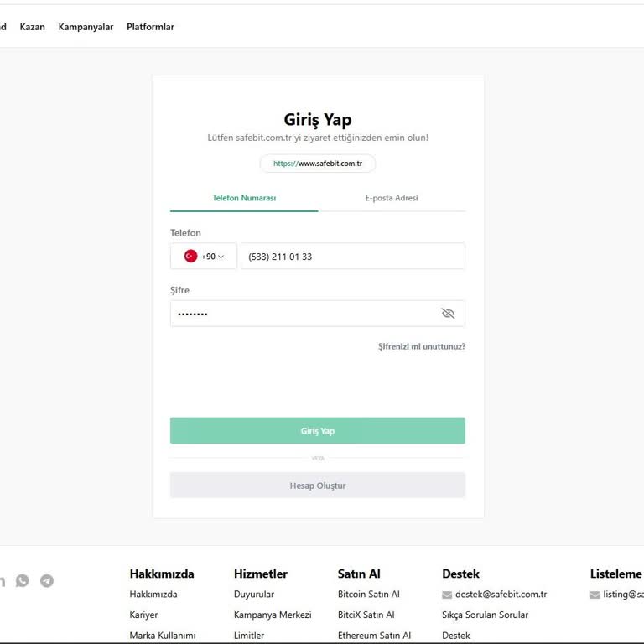Screen dimensions: 644x644
Task: Go to the Kampanya Merkezi footer link
Action: click(273, 615)
